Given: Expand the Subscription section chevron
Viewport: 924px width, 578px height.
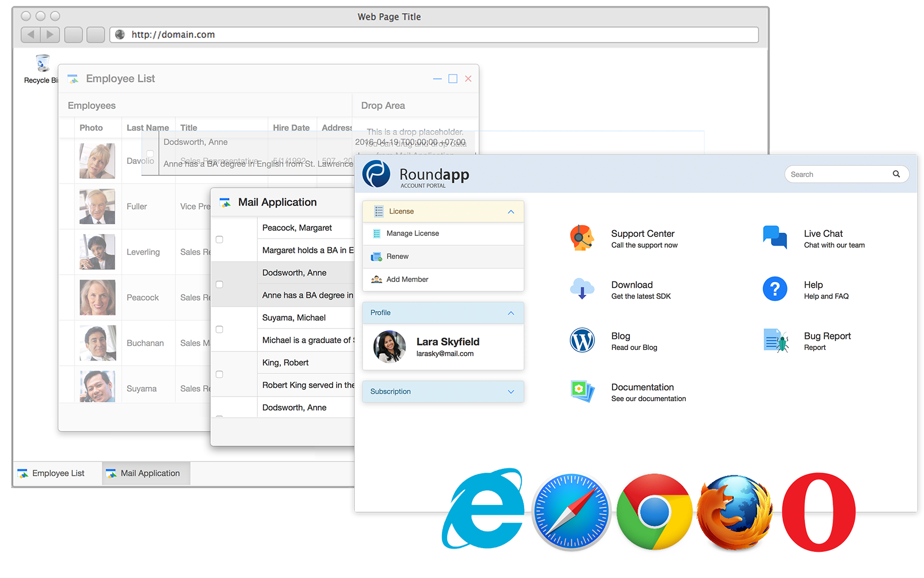Looking at the screenshot, I should tap(511, 391).
